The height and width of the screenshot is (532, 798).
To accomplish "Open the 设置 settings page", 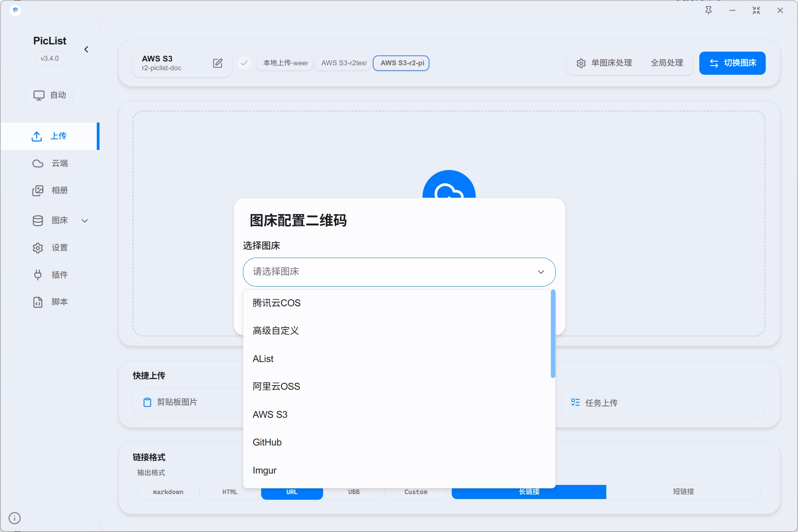I will pos(50,248).
